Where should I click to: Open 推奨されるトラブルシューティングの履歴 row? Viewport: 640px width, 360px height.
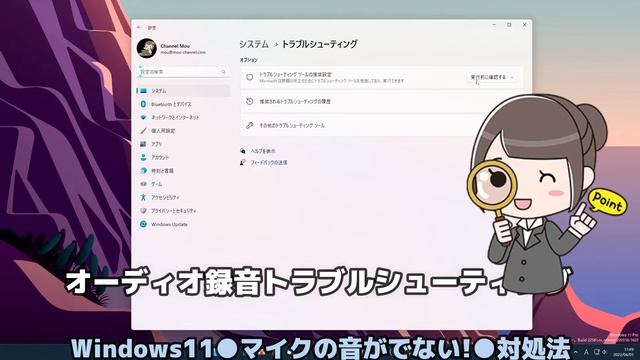pos(382,101)
